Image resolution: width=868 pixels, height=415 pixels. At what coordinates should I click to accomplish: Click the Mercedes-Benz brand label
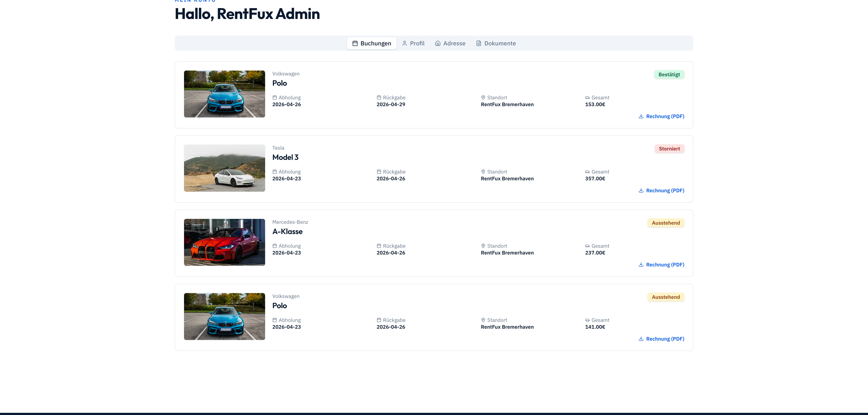(x=290, y=222)
